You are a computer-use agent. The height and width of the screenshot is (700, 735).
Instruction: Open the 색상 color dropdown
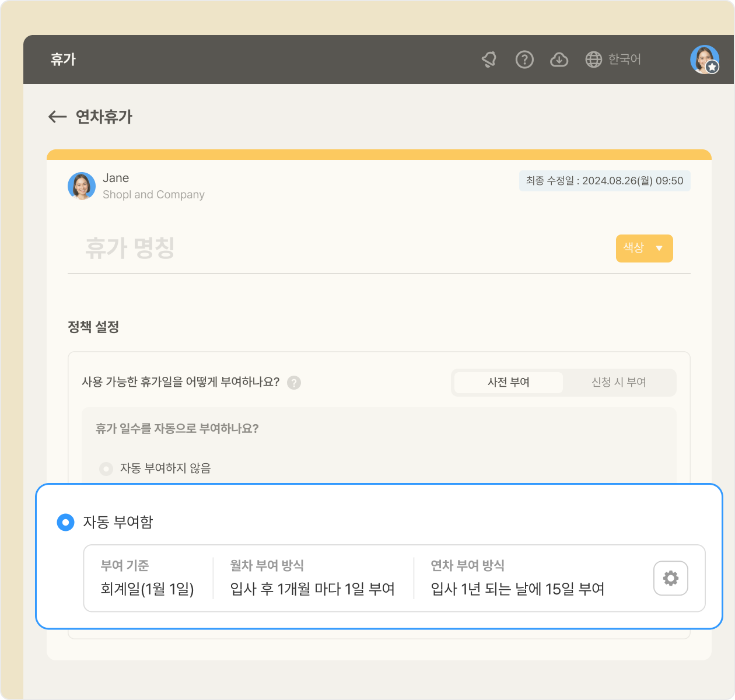point(644,249)
